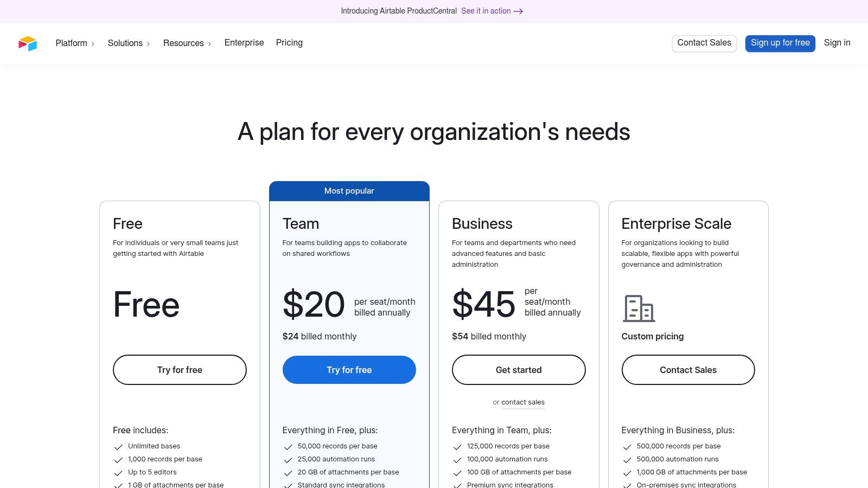Click checkmark beside 500,000 automation runs

[627, 460]
